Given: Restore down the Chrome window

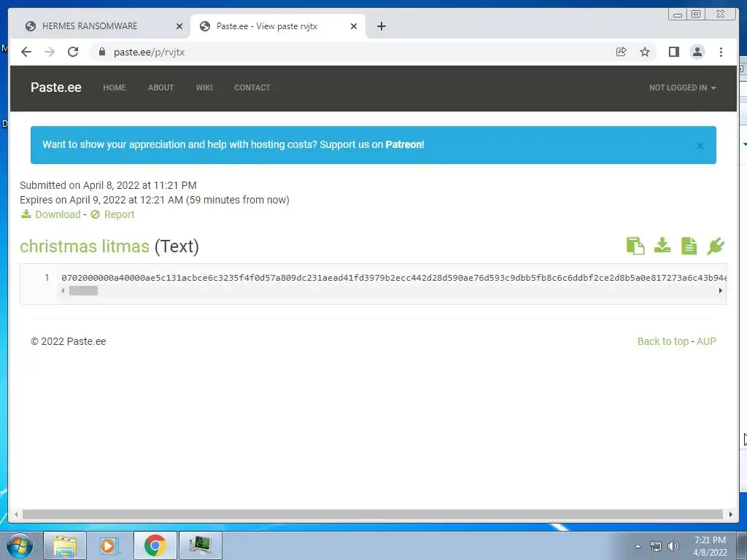Looking at the screenshot, I should tap(696, 15).
